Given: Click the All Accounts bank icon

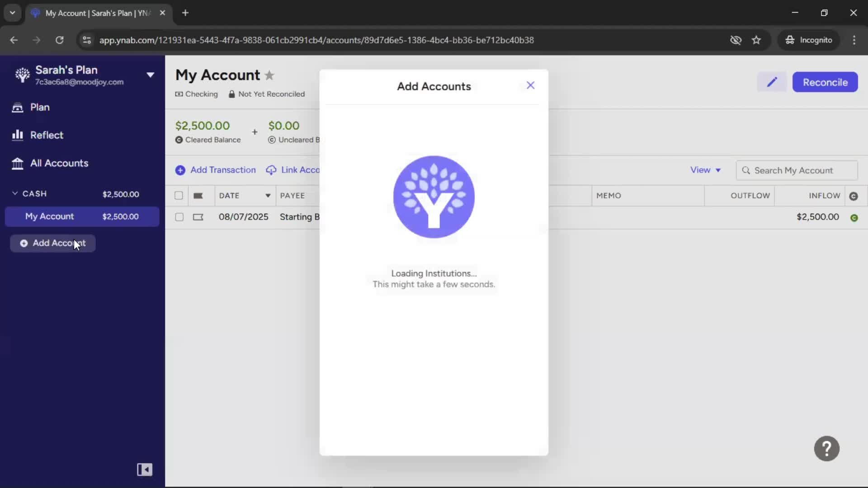Looking at the screenshot, I should point(17,164).
